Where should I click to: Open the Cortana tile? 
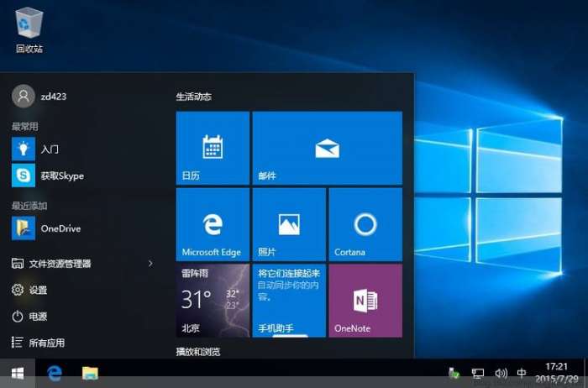coord(365,224)
